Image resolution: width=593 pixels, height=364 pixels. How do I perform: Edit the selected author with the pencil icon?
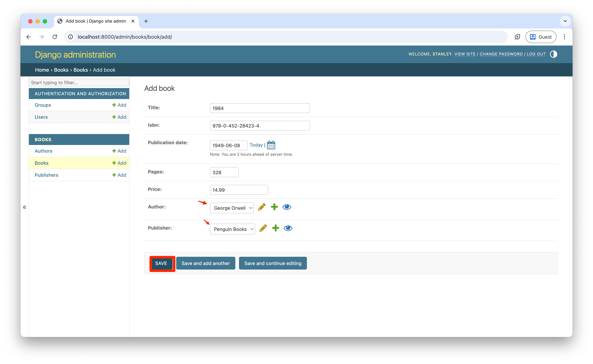(262, 207)
